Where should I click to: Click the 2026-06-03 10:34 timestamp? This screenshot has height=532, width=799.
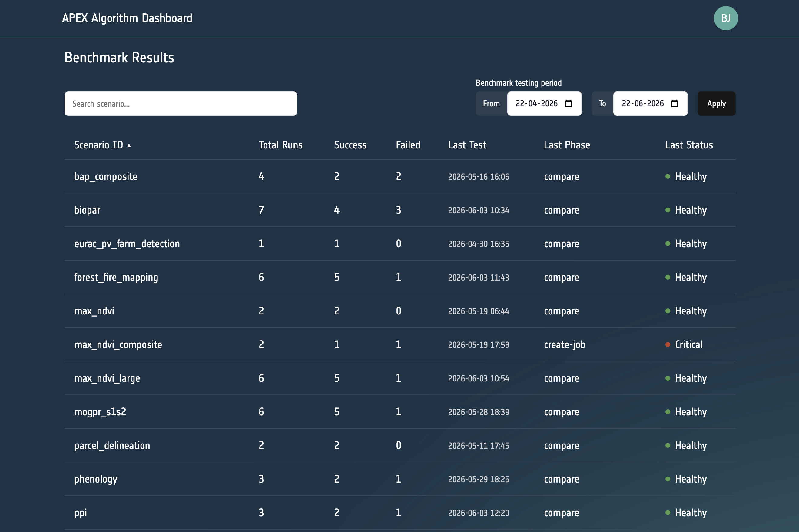pyautogui.click(x=479, y=210)
